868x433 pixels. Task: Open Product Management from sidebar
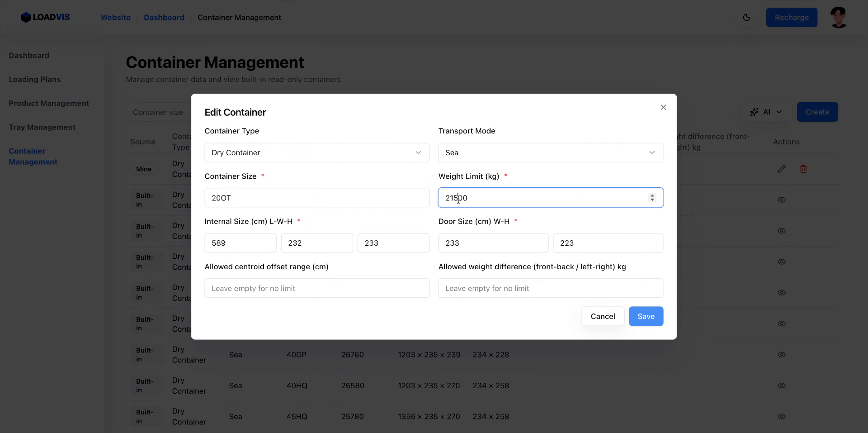49,103
